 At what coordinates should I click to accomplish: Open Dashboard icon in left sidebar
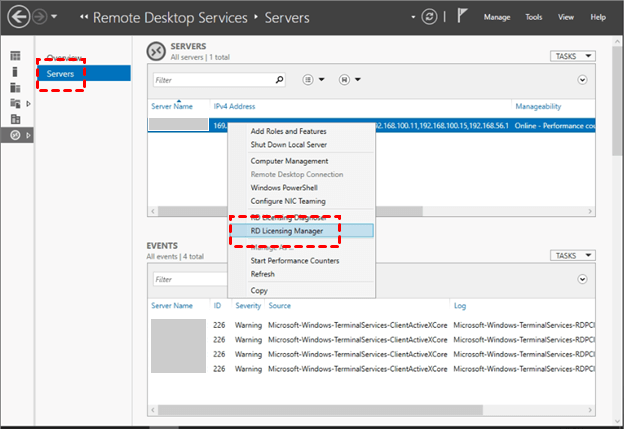tap(14, 56)
